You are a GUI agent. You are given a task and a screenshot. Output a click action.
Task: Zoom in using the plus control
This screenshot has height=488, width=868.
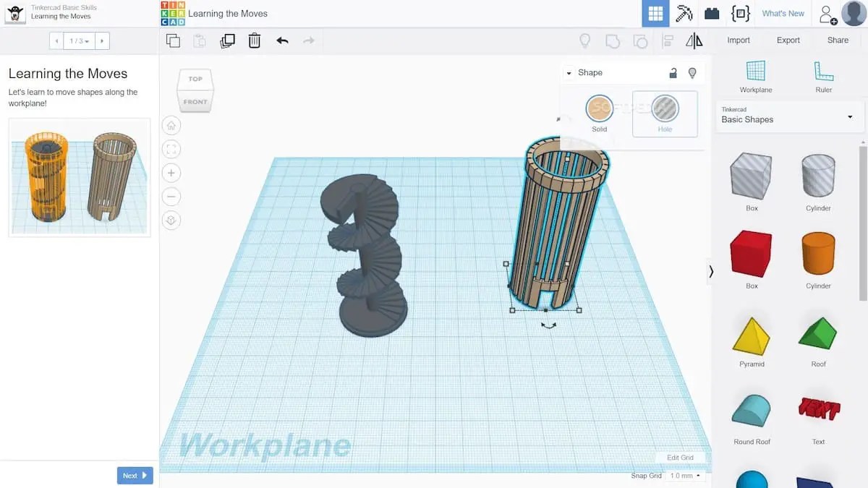pos(171,173)
